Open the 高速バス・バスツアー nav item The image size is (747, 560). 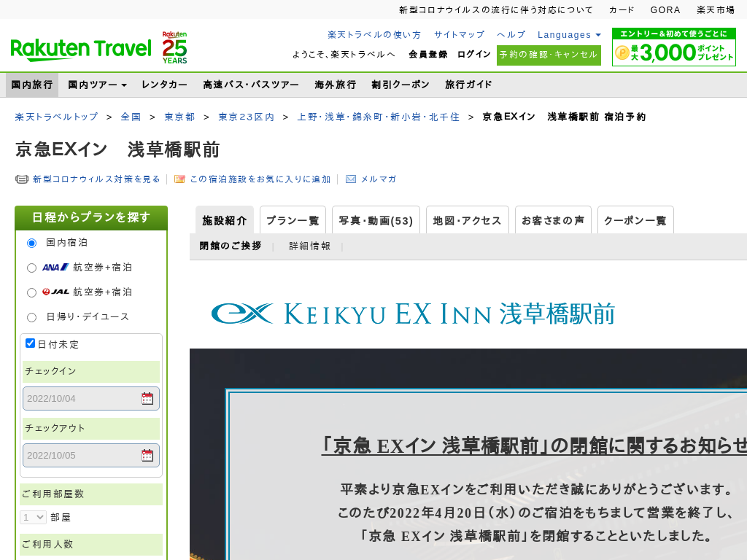(x=251, y=85)
